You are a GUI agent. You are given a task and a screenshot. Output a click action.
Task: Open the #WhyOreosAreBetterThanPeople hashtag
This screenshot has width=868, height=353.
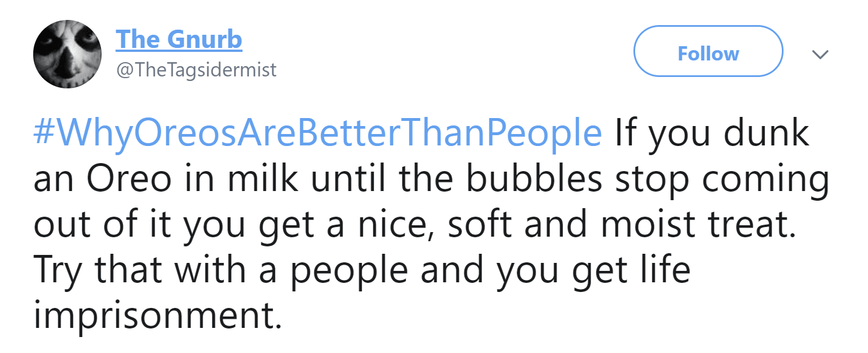317,134
